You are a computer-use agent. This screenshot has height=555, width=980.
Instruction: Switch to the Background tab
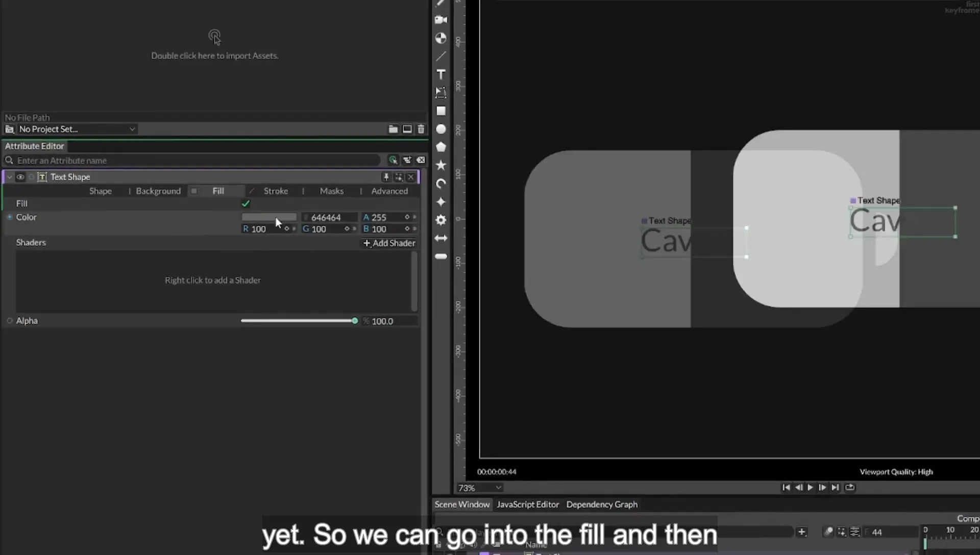[158, 191]
